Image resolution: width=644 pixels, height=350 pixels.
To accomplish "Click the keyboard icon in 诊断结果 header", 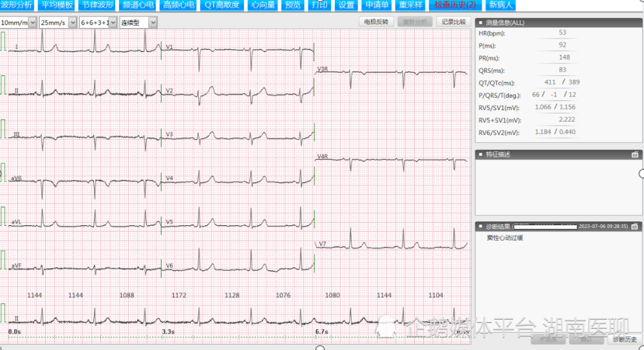I will point(635,226).
